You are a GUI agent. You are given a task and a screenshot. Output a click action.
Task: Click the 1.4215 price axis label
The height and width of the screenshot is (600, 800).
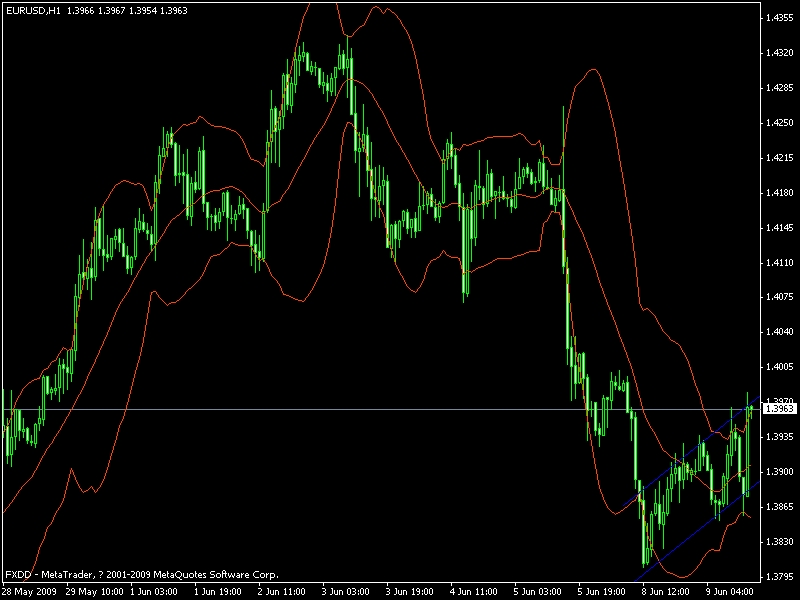coord(780,158)
